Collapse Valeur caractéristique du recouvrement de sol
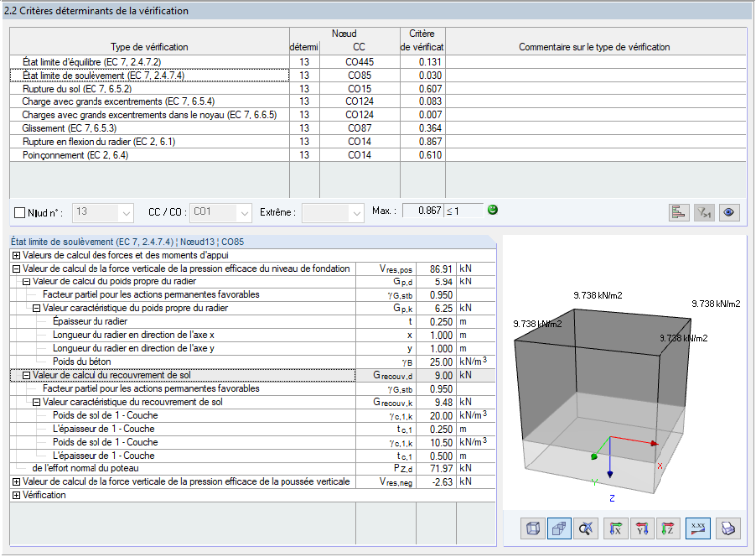The image size is (756, 557). [x=36, y=402]
